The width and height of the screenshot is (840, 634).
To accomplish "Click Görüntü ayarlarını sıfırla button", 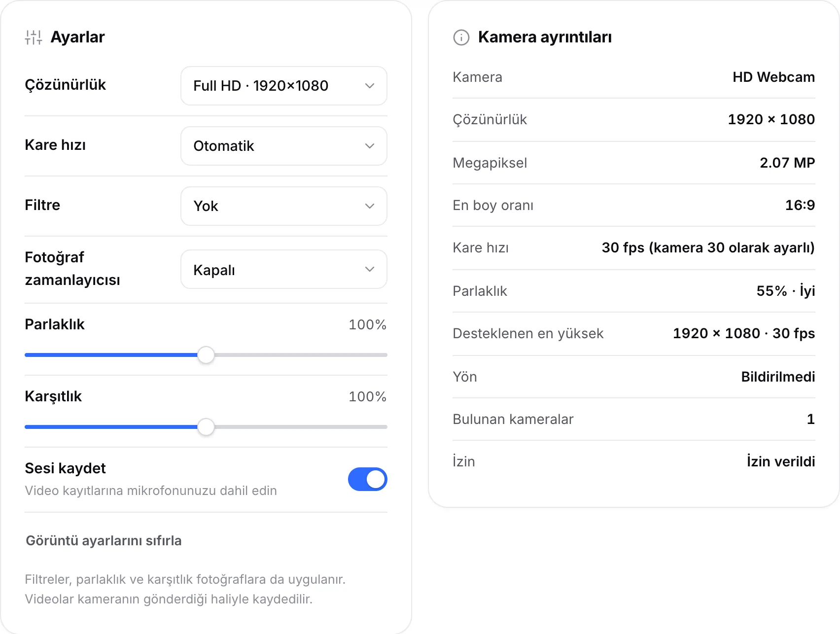I will click(104, 541).
